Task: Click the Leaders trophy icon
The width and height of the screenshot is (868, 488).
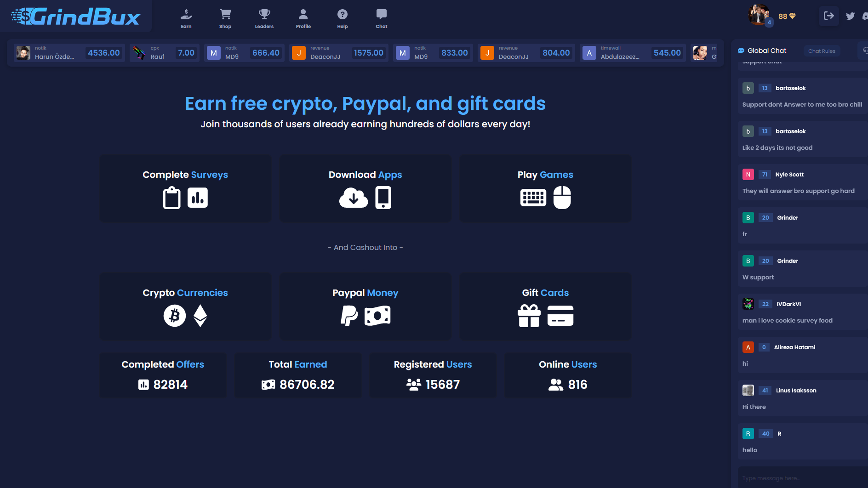Action: (264, 14)
